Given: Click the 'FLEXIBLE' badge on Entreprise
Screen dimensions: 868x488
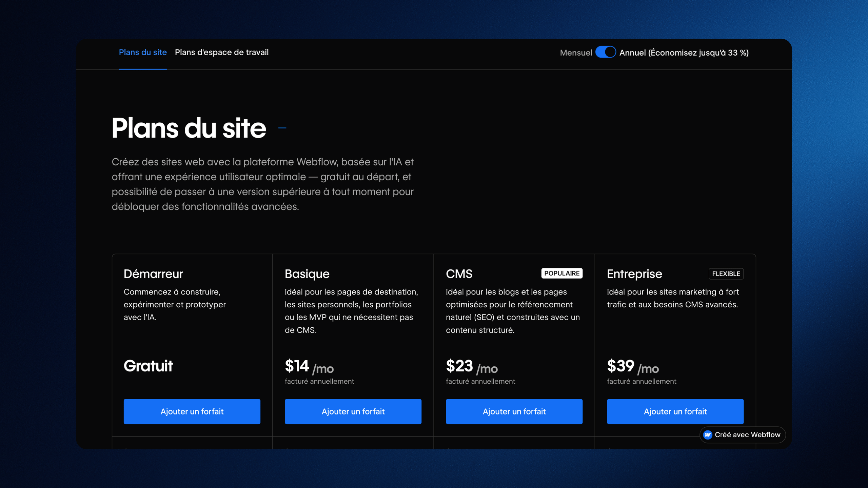Looking at the screenshot, I should point(726,274).
